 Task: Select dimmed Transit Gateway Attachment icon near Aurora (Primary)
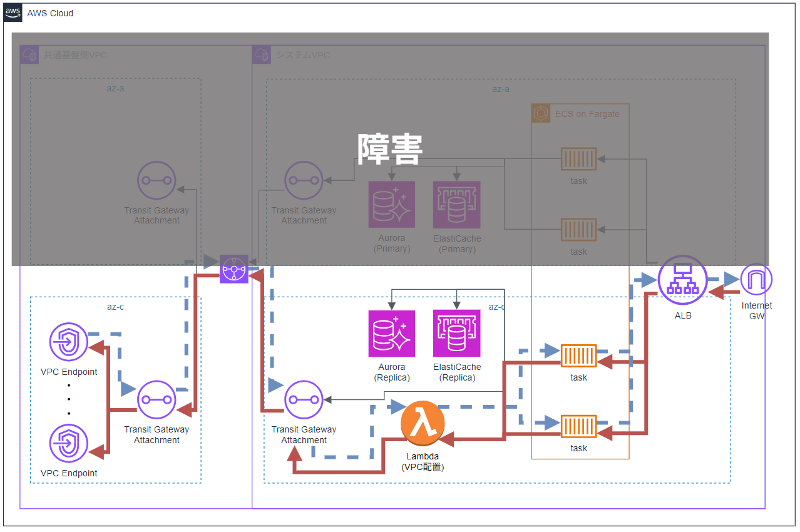[x=304, y=180]
